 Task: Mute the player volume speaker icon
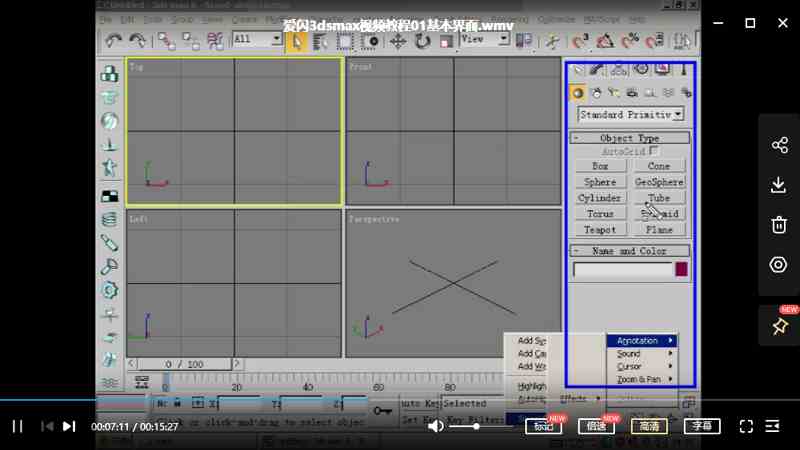coord(436,426)
